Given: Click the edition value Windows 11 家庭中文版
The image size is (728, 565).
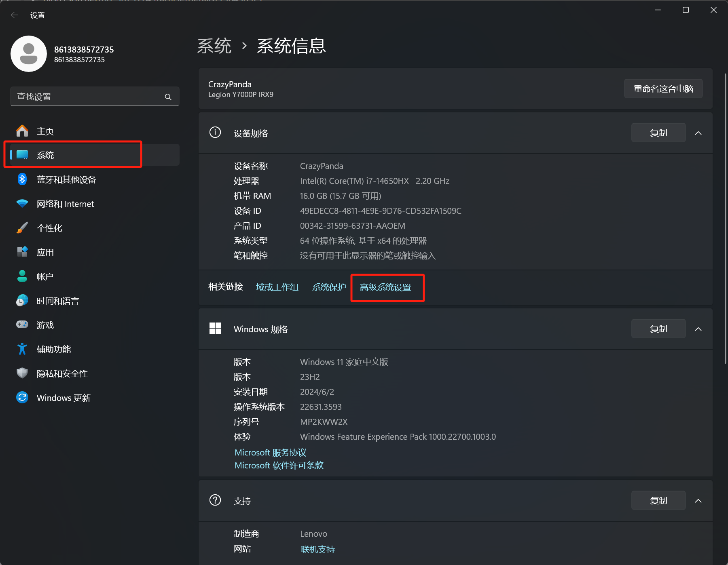Looking at the screenshot, I should click(344, 362).
